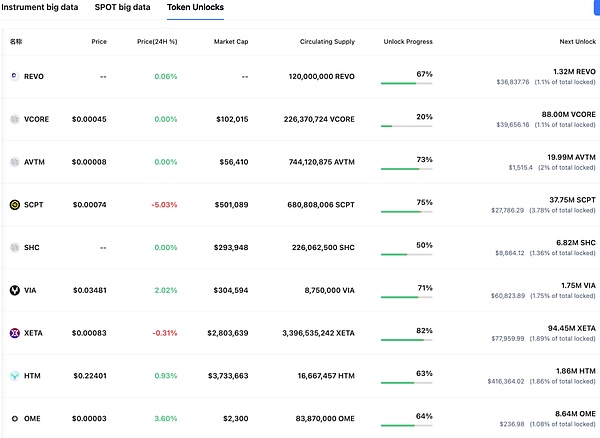Image resolution: width=600 pixels, height=438 pixels.
Task: Open the HTM token name link
Action: click(x=33, y=376)
